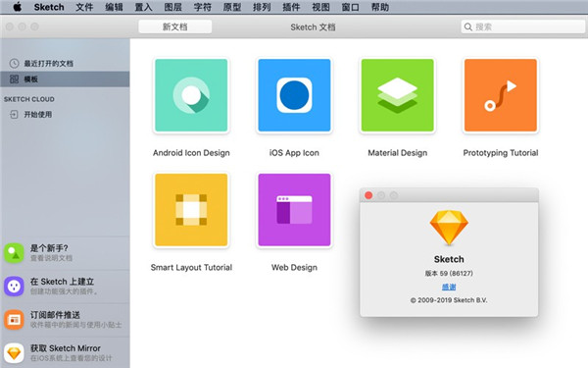Screen dimensions: 588x368
Task: Click the iOS App Icon label
Action: [294, 153]
